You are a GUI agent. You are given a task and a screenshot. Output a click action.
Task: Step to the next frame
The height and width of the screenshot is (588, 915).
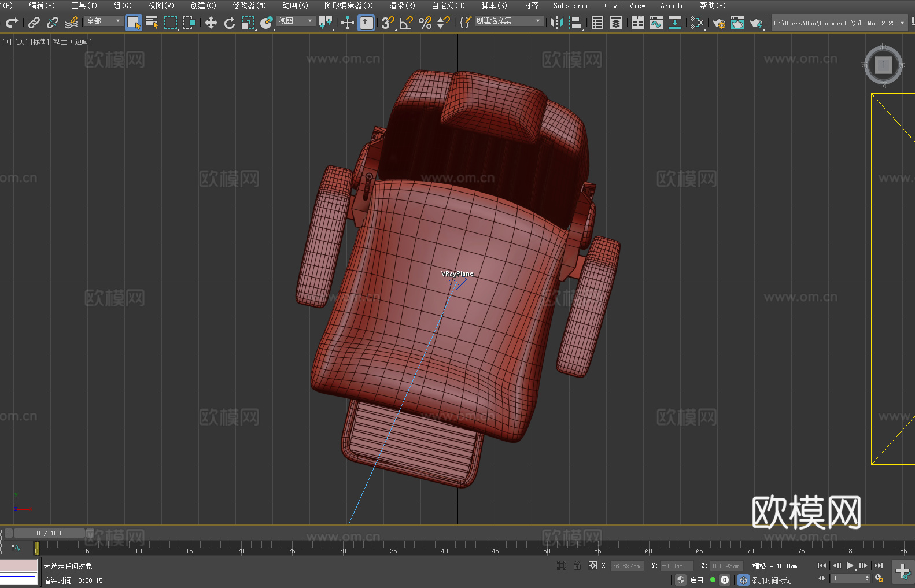pyautogui.click(x=864, y=565)
